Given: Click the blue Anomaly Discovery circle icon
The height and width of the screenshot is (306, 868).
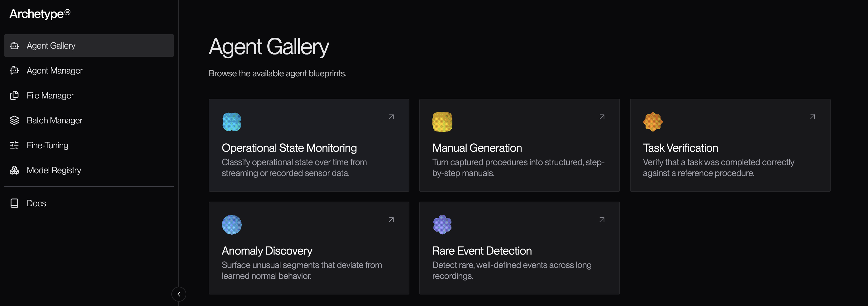Looking at the screenshot, I should tap(232, 224).
